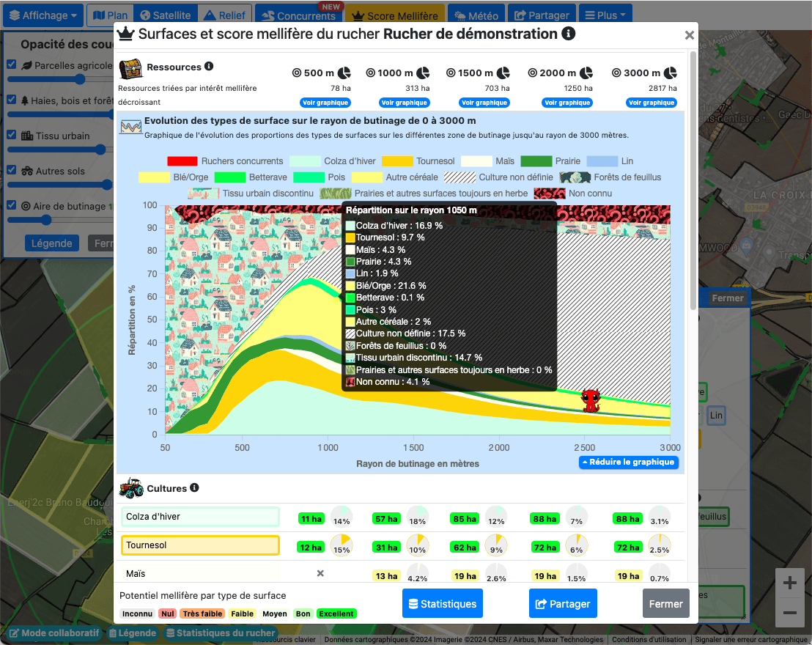Image resolution: width=812 pixels, height=645 pixels.
Task: Click the treasure chest Ressources icon
Action: click(x=130, y=68)
